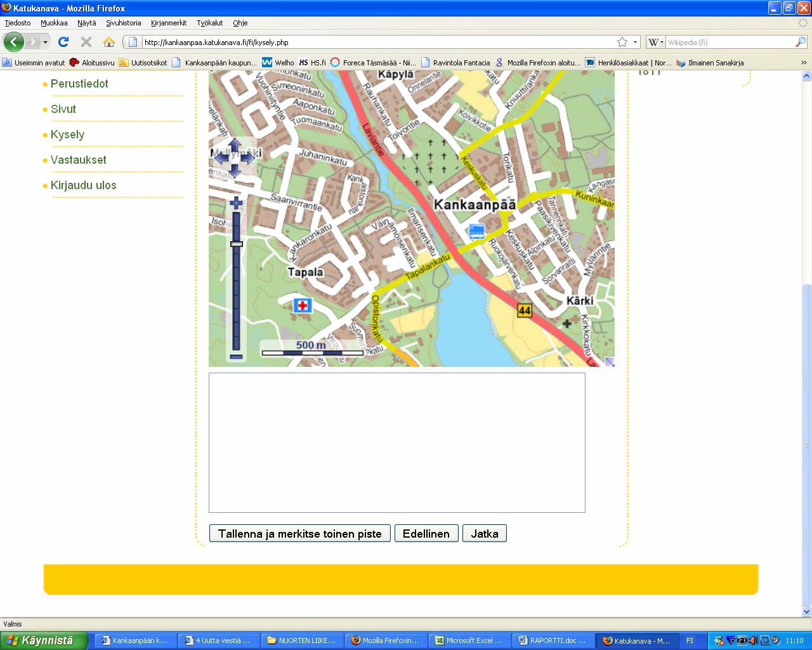Reload the page with the refresh icon
This screenshot has width=812, height=650.
click(63, 42)
